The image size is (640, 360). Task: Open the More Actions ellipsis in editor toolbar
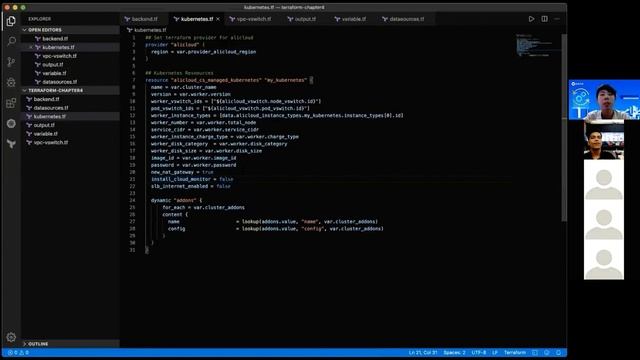(557, 19)
